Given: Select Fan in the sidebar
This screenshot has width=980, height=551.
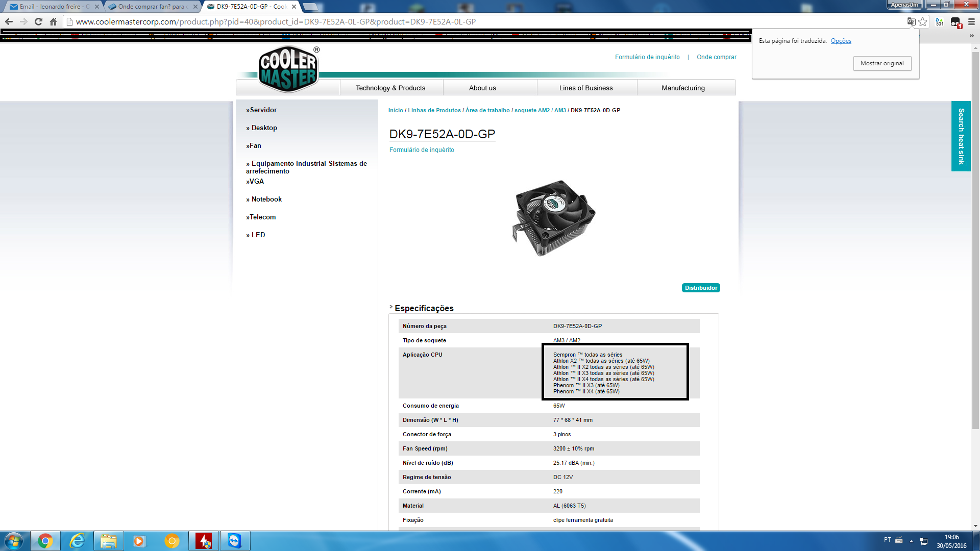Looking at the screenshot, I should [x=254, y=145].
